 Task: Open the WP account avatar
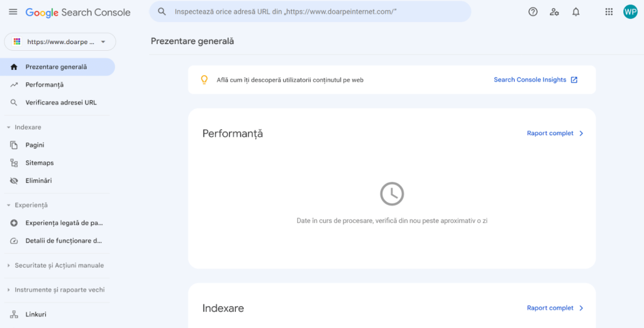point(630,12)
